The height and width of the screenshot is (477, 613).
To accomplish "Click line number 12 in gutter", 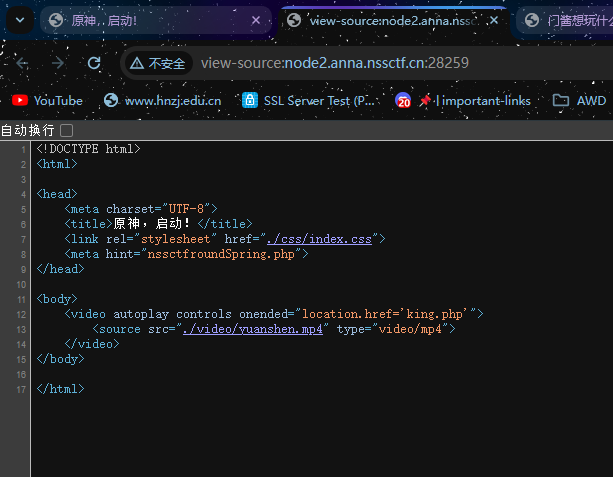I will coord(21,315).
